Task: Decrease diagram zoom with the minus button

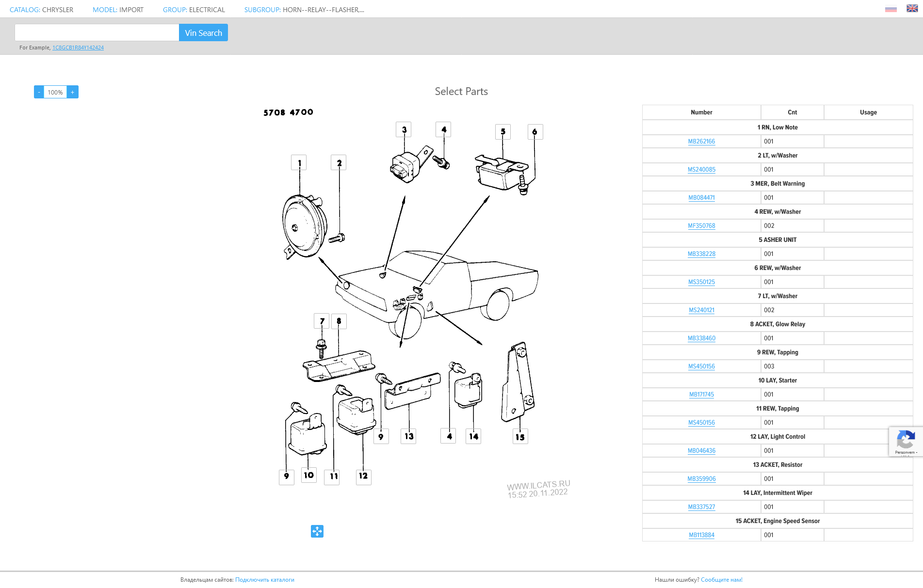Action: click(39, 92)
